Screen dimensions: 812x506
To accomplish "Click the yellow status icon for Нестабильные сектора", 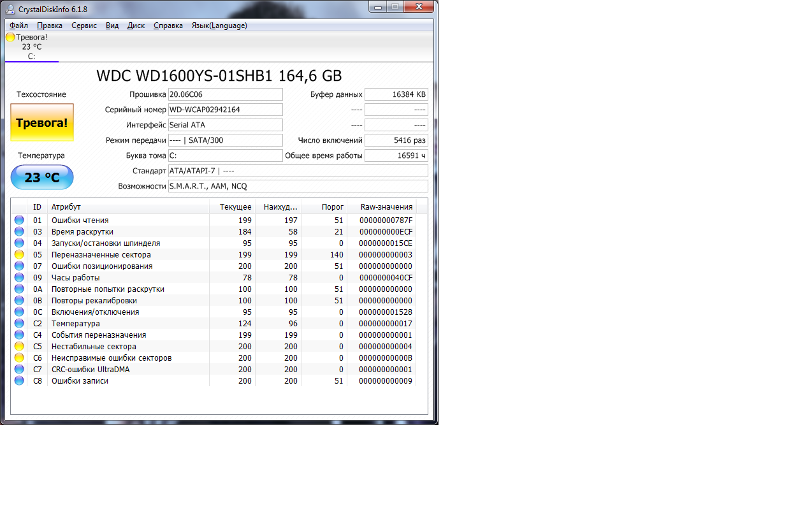I will pyautogui.click(x=19, y=346).
